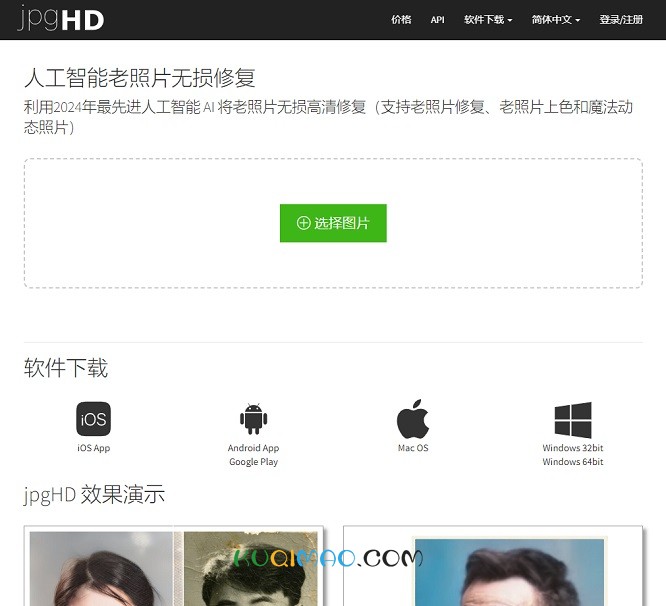The height and width of the screenshot is (606, 666).
Task: Click the Android robot icon
Action: [x=254, y=419]
